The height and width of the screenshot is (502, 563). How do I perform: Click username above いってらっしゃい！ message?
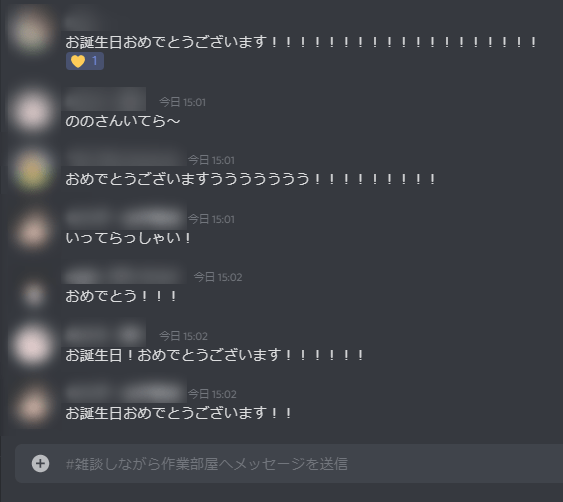125,218
